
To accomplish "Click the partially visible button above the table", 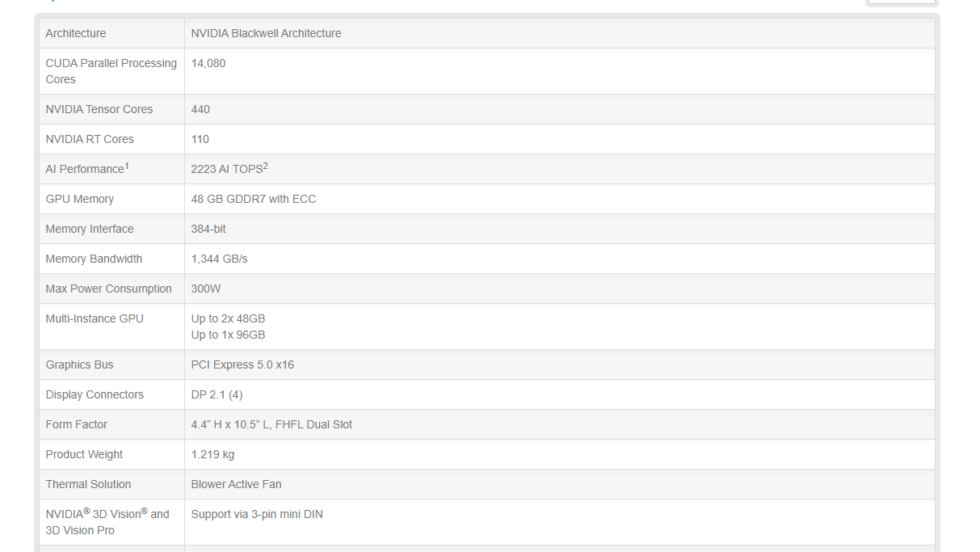I will click(900, 2).
